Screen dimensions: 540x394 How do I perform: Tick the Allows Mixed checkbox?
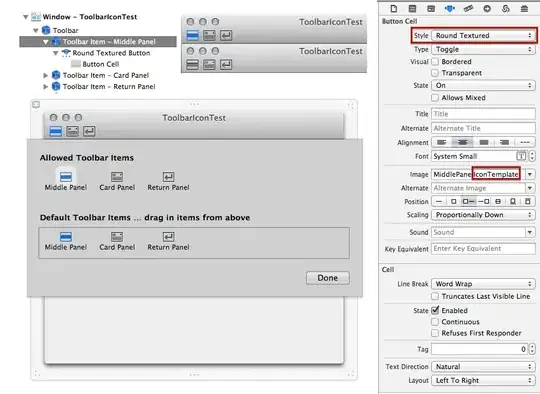click(435, 98)
